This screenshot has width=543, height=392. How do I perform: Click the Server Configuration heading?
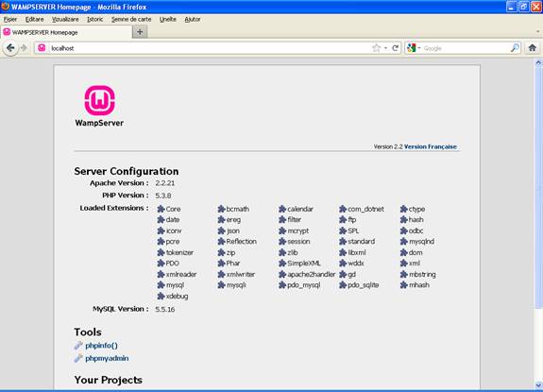[127, 171]
